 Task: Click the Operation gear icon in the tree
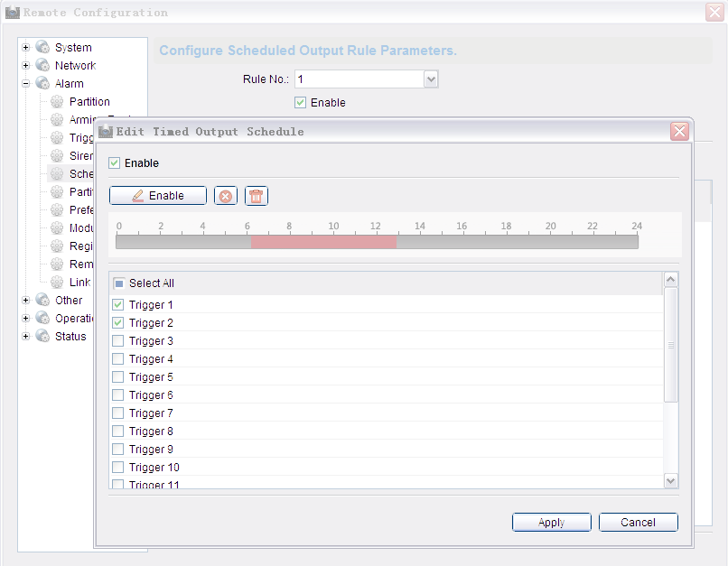[x=42, y=319]
